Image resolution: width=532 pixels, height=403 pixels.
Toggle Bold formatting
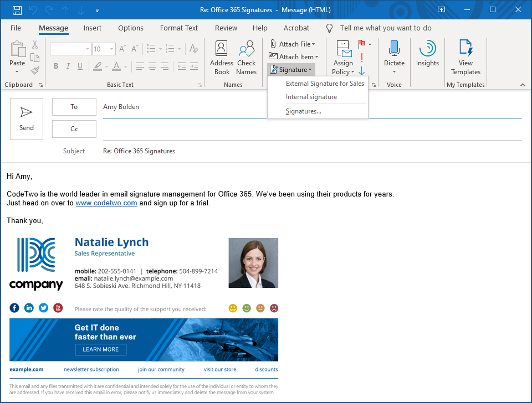coord(56,66)
